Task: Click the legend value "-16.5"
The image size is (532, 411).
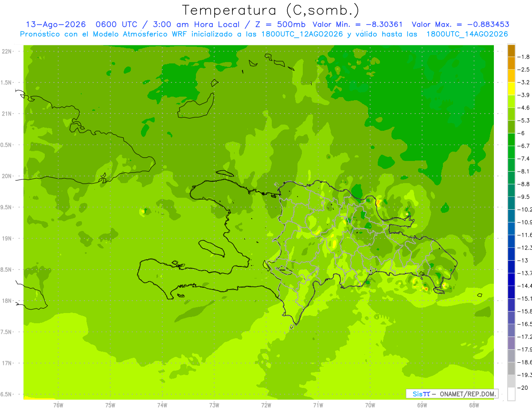Action: (x=526, y=325)
